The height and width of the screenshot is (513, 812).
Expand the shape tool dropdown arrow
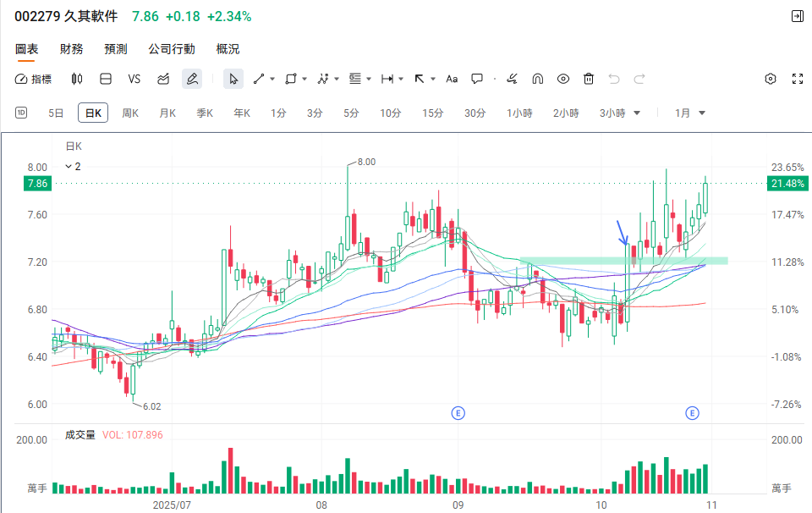pos(304,80)
